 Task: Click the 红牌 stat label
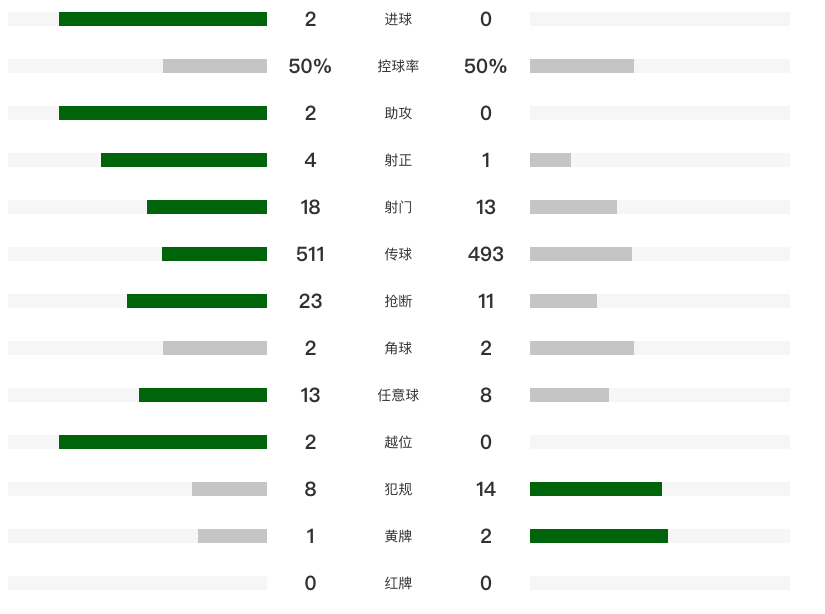tap(398, 583)
